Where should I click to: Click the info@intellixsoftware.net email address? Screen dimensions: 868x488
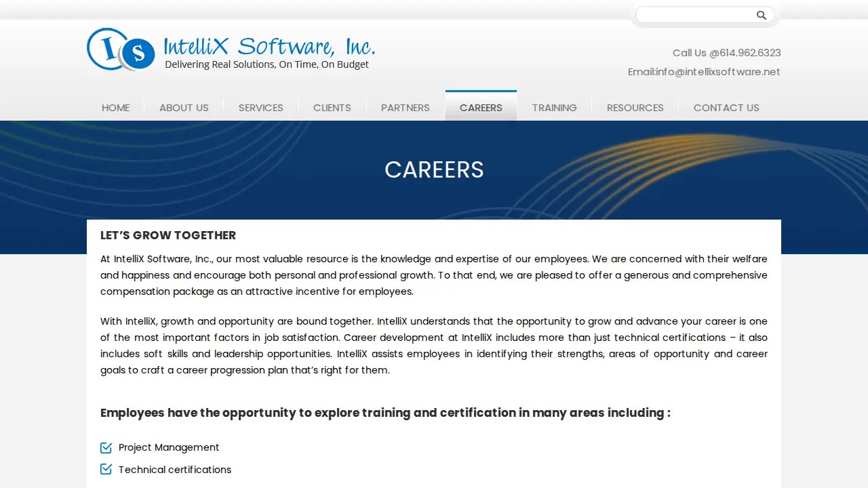(x=718, y=72)
